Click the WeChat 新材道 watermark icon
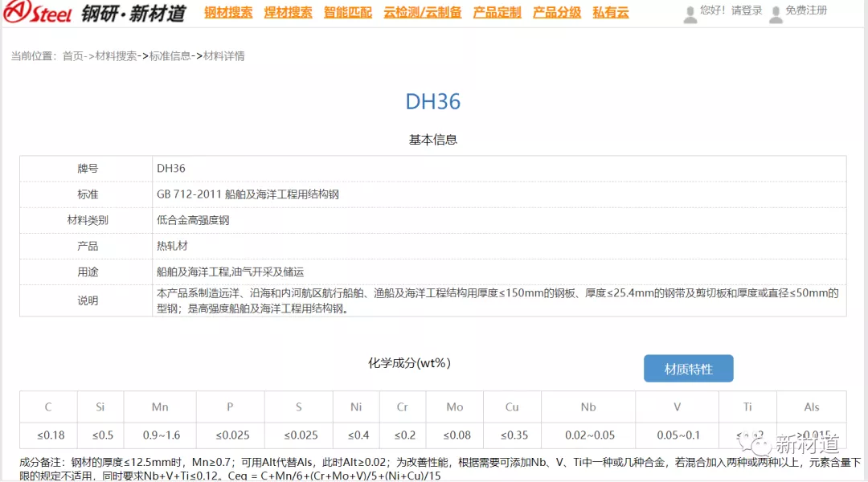Screen dimensions: 868x482 [756, 444]
